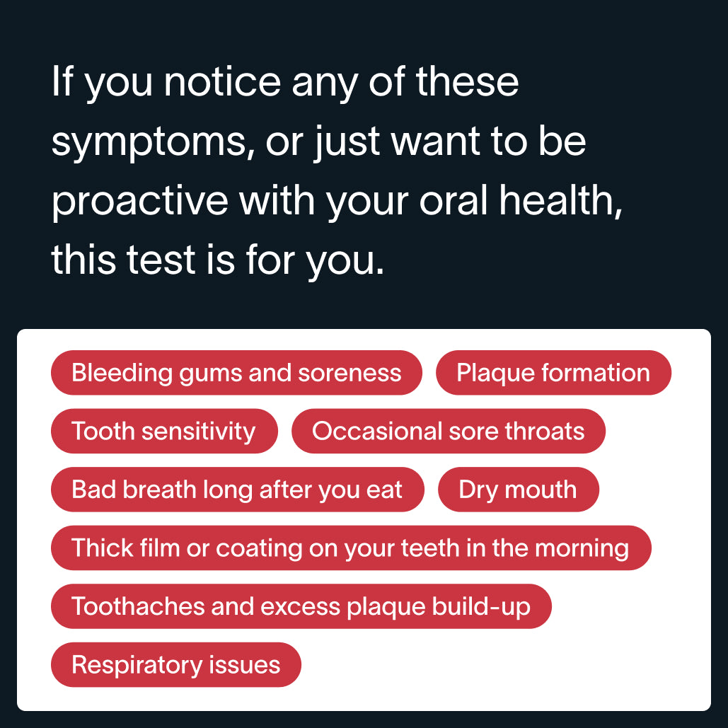
Task: Click the Bleeding gums and soreness tag
Action: (x=236, y=373)
